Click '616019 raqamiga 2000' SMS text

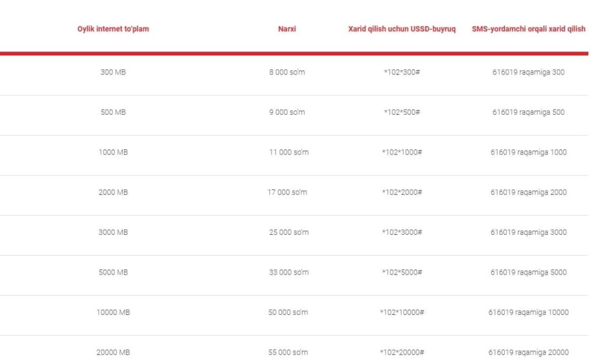[528, 192]
